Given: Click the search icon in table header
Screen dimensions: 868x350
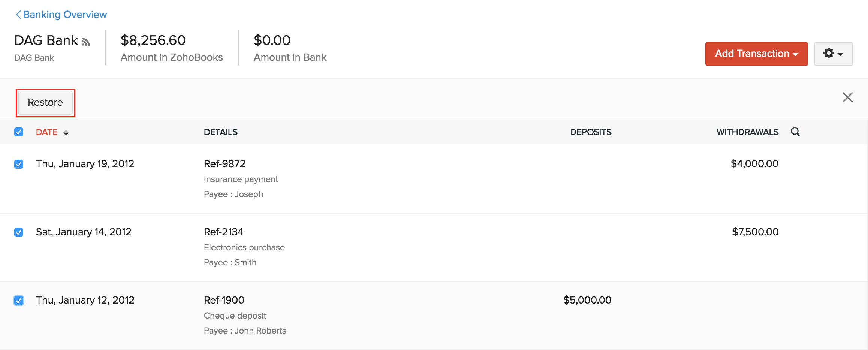Looking at the screenshot, I should pos(795,132).
